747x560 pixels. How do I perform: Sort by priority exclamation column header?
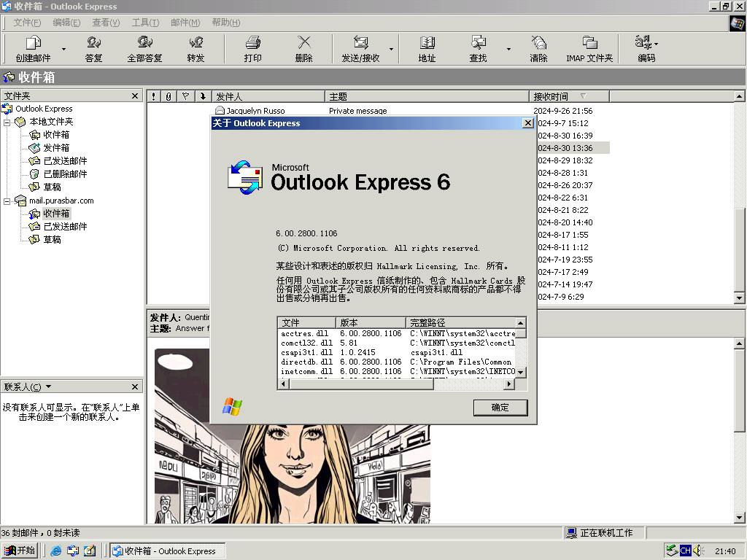(153, 97)
